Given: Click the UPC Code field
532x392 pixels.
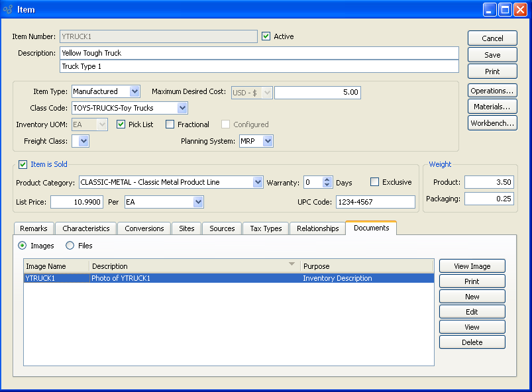Looking at the screenshot, I should point(376,202).
